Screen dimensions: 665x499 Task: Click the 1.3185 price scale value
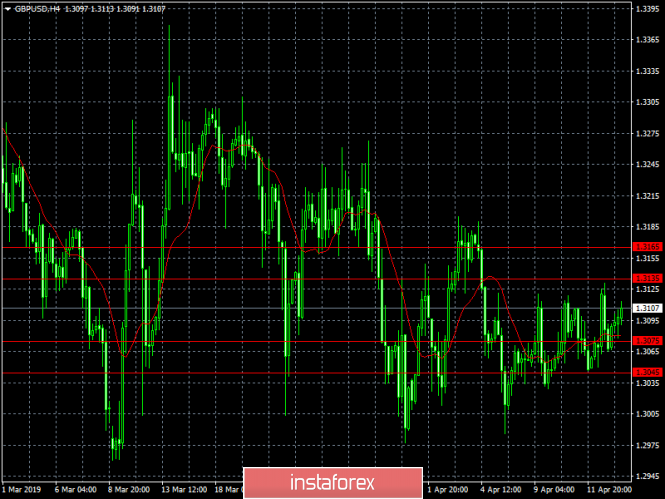tap(648, 227)
